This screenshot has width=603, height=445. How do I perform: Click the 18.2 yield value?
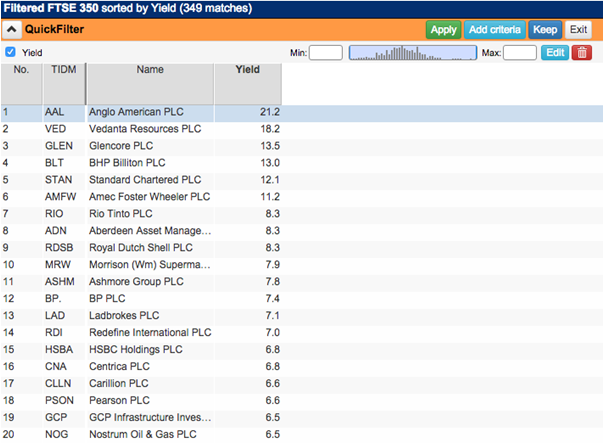(270, 129)
